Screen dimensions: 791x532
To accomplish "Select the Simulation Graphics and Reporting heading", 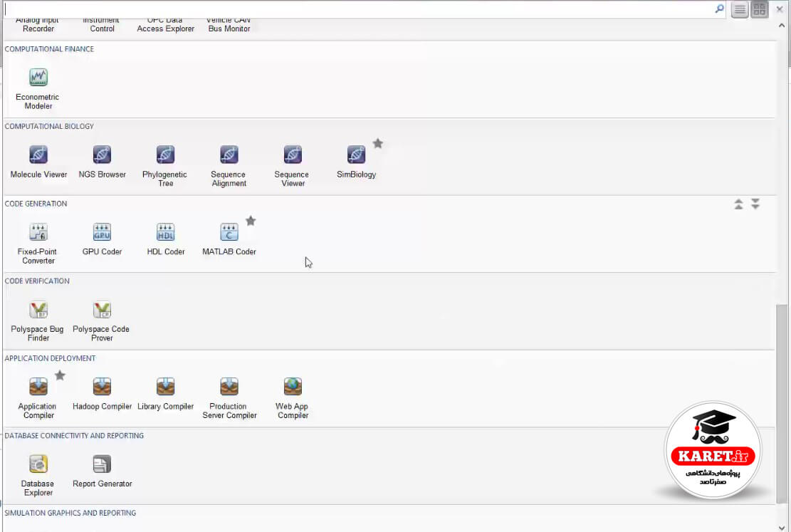I will coord(70,512).
